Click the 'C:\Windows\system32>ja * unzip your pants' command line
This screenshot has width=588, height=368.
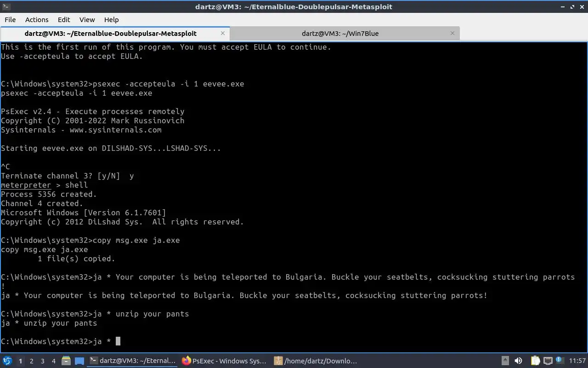(x=95, y=314)
